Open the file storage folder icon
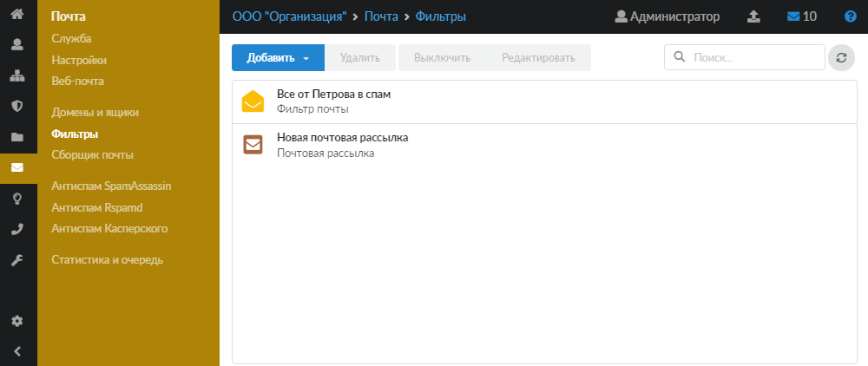This screenshot has width=868, height=366. [17, 137]
